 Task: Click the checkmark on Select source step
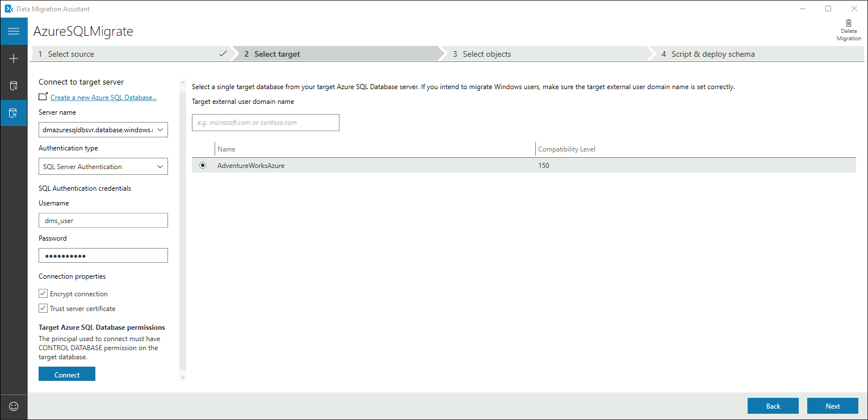tap(223, 54)
